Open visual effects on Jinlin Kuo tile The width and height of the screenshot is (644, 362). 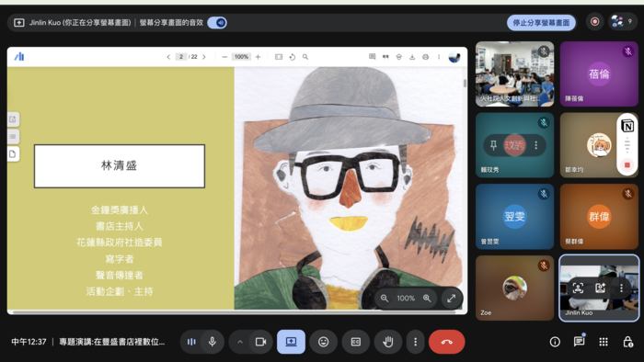[x=600, y=288]
